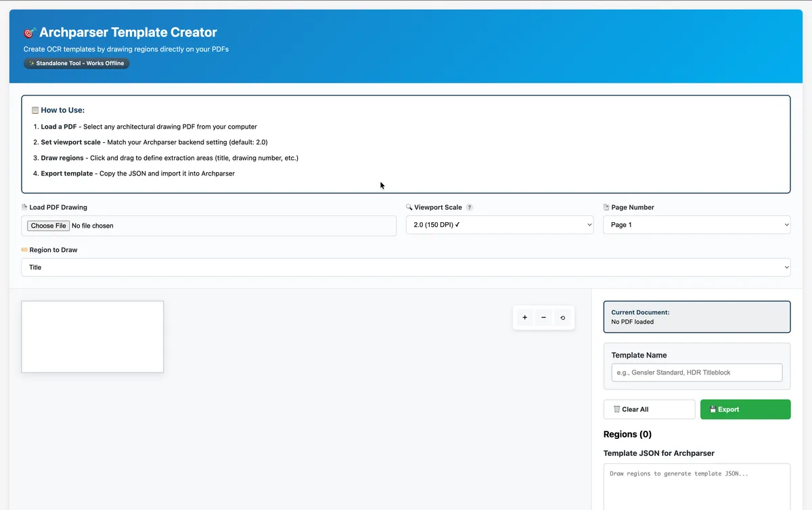Open the Viewport Scale dropdown
The height and width of the screenshot is (510, 812).
(x=499, y=224)
